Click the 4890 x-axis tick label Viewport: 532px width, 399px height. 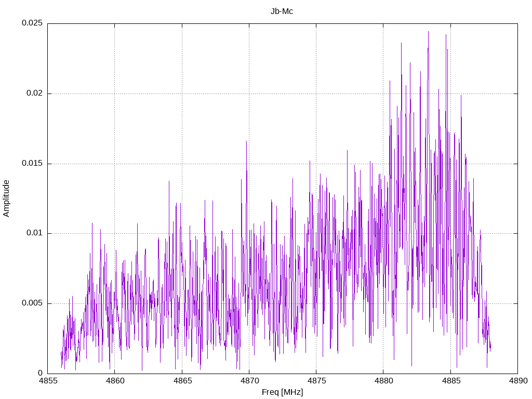click(518, 381)
